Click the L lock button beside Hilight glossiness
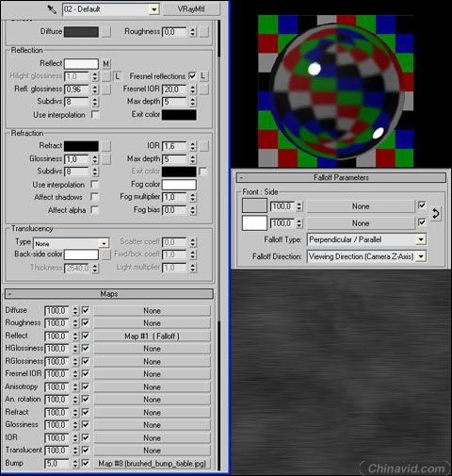Image resolution: width=452 pixels, height=476 pixels. coord(117,76)
